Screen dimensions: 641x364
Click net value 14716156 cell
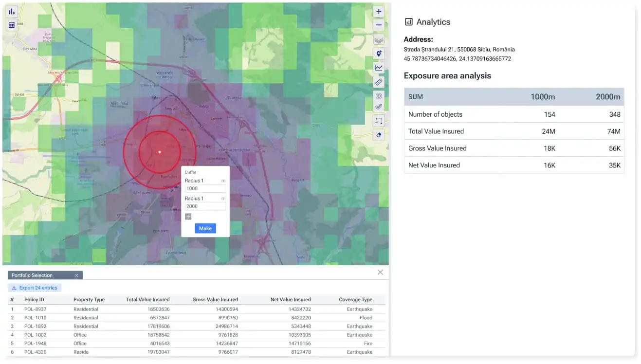coord(299,343)
